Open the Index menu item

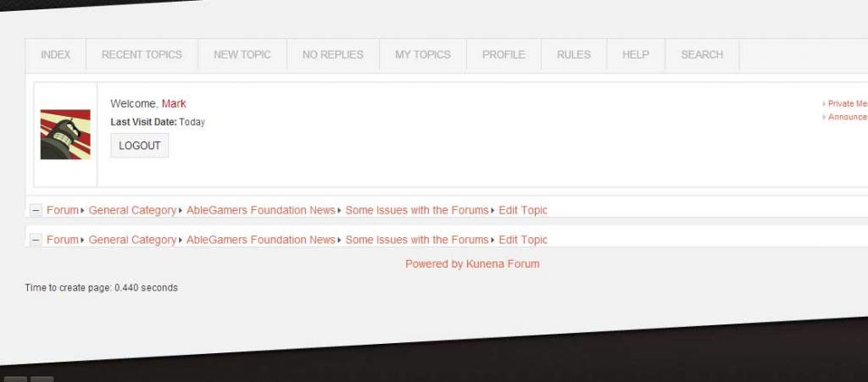click(x=56, y=54)
